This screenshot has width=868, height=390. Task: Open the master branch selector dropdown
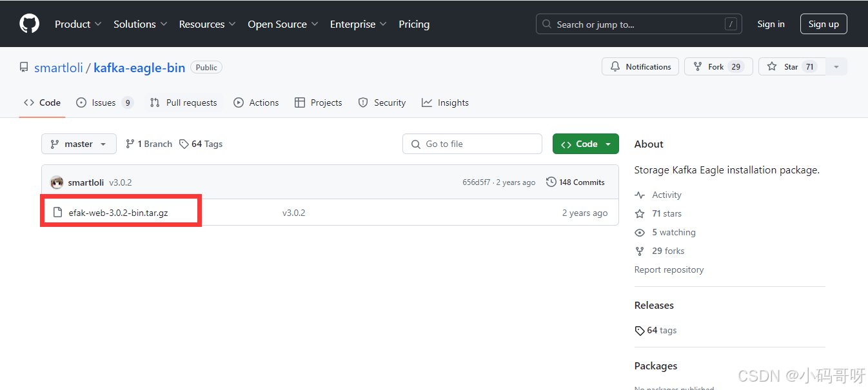(79, 144)
